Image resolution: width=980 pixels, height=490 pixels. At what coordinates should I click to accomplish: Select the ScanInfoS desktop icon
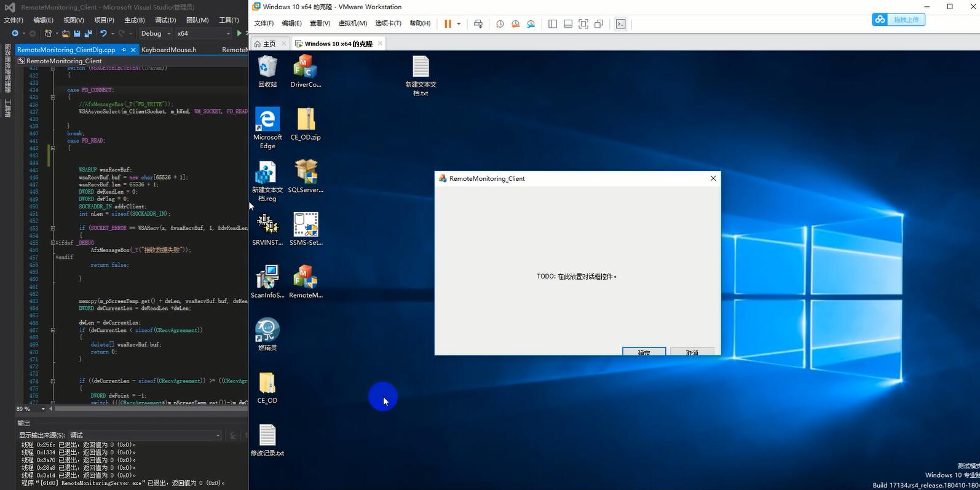click(x=267, y=282)
